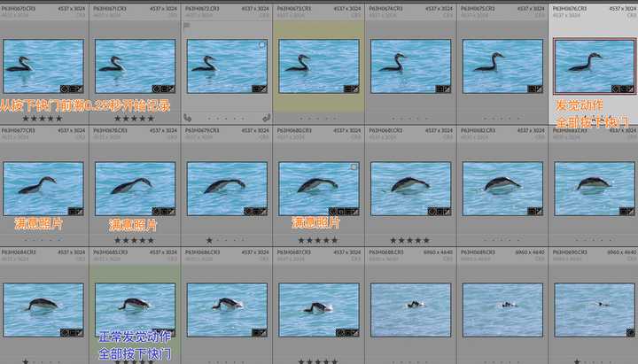Select the P63H0678.CR3 diving bird thumbnail

[x=135, y=189]
